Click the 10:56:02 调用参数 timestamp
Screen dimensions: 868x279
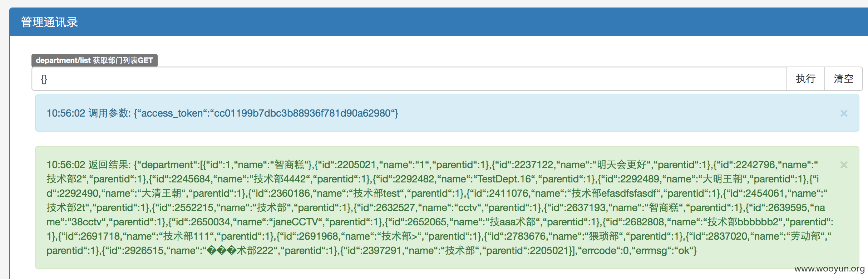click(66, 113)
